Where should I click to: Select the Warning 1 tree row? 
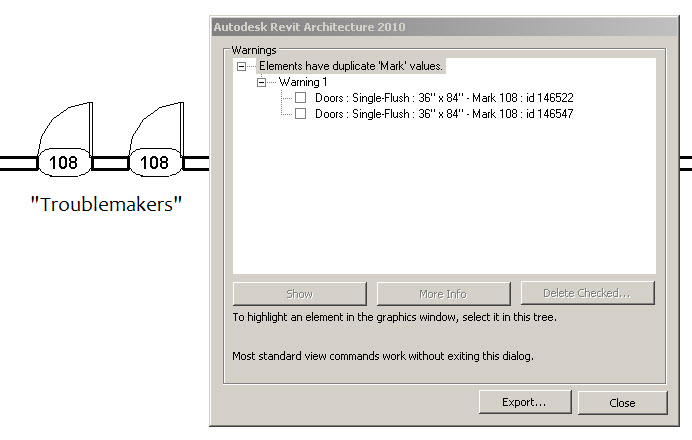click(303, 82)
